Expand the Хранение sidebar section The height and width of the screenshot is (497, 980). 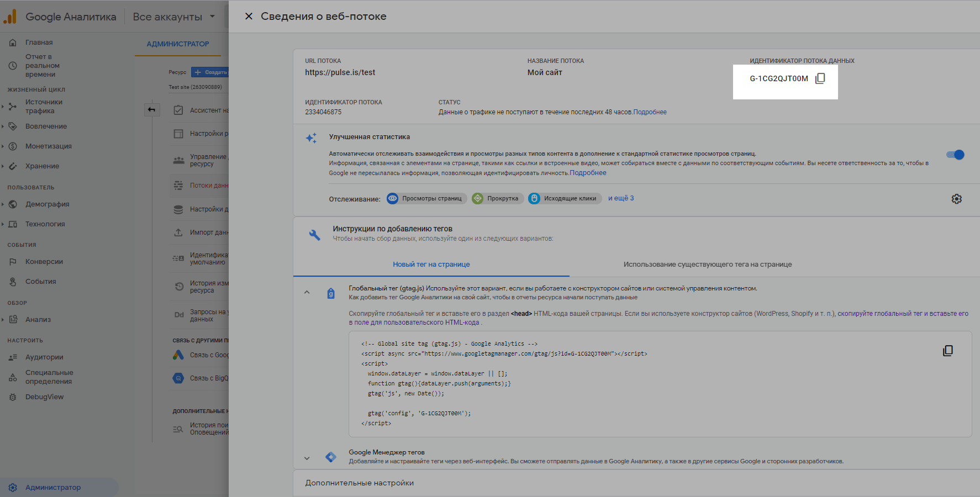pyautogui.click(x=3, y=166)
